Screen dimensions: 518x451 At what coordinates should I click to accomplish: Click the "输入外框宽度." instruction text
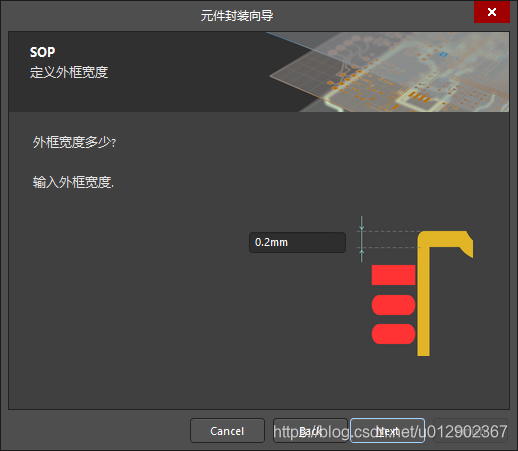(73, 182)
